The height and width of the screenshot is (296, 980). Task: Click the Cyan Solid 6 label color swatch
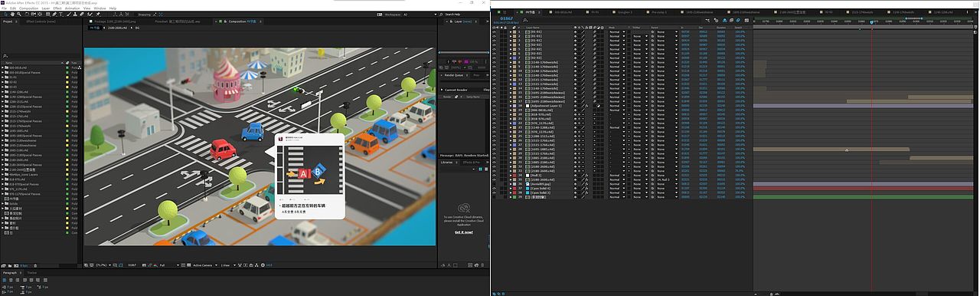point(514,189)
